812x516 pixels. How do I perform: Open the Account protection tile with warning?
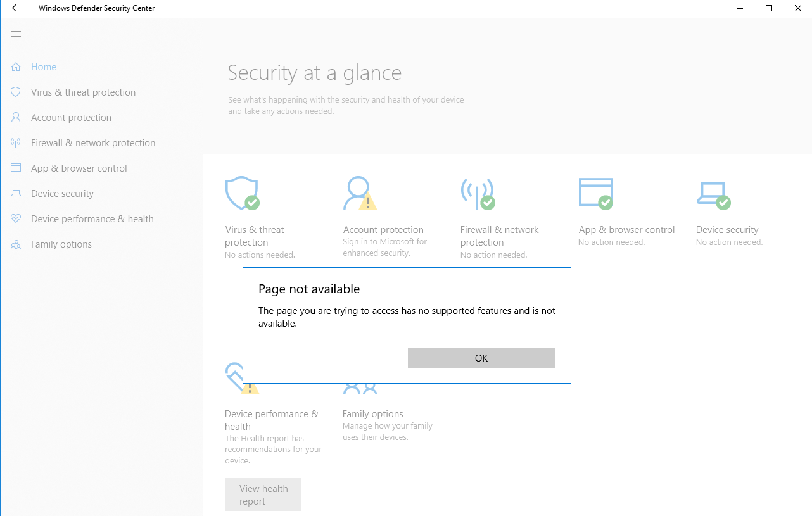(x=360, y=194)
